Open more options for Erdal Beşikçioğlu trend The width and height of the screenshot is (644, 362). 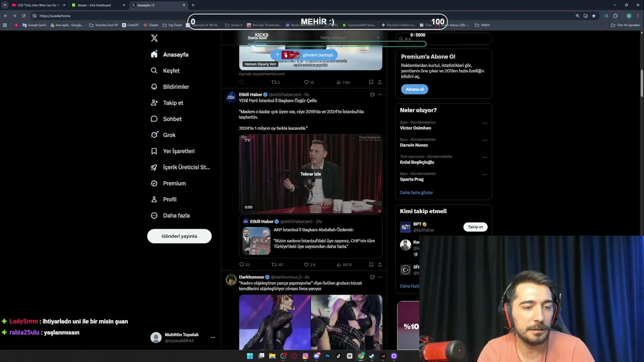click(x=485, y=157)
